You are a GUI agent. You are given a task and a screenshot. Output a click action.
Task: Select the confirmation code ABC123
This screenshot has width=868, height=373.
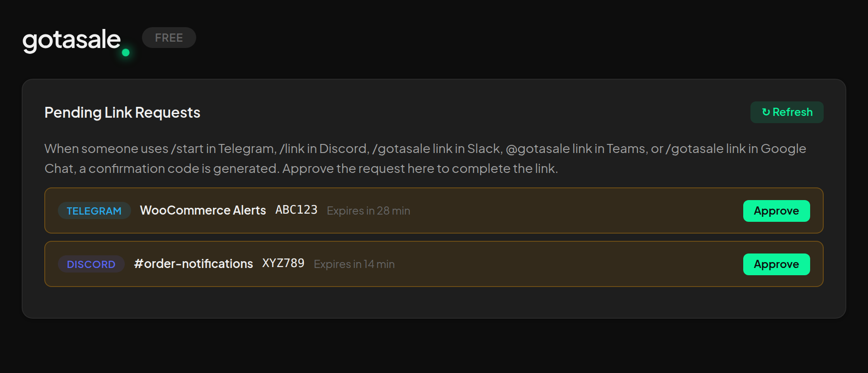click(297, 210)
